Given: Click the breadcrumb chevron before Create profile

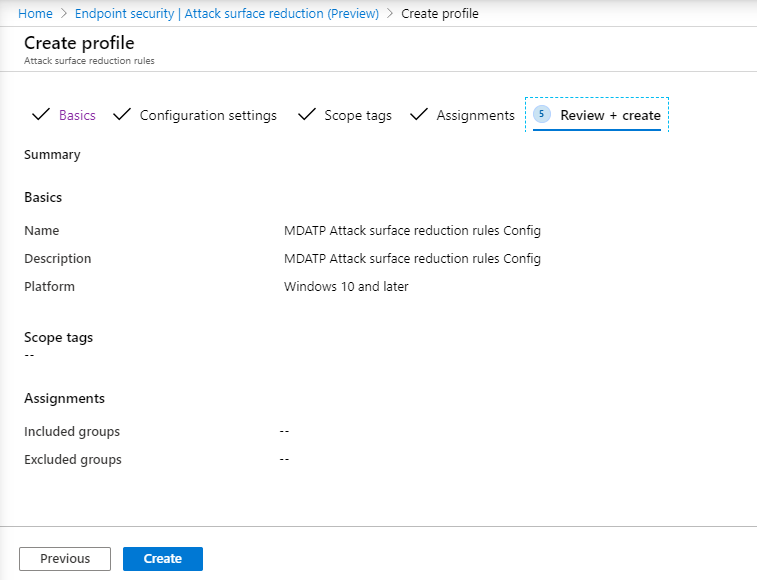Looking at the screenshot, I should (x=390, y=14).
